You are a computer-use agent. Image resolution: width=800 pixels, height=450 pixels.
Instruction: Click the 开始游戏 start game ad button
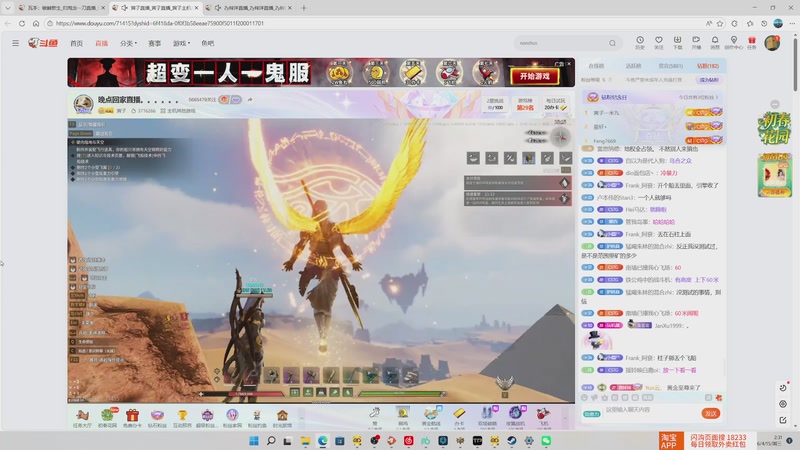click(x=535, y=76)
